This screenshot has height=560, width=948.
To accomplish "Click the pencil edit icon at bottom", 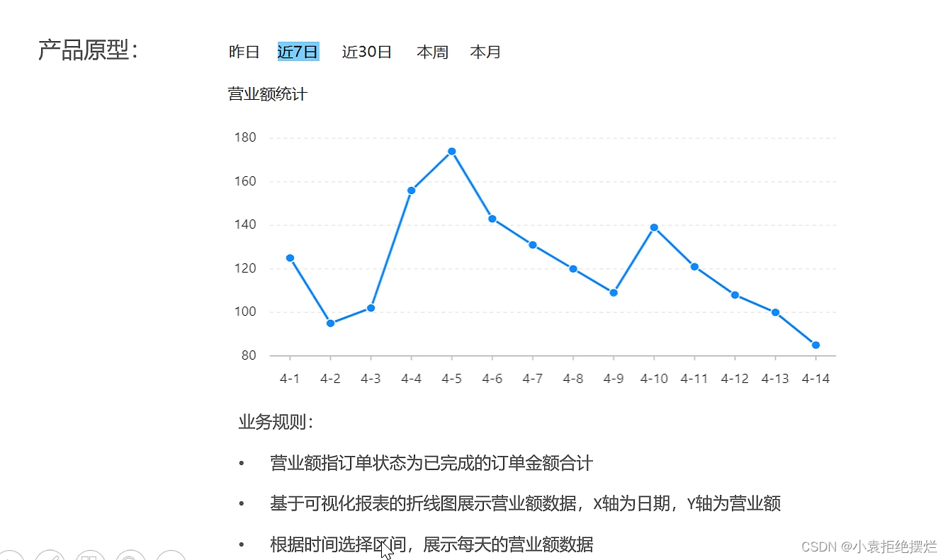I will point(50,556).
